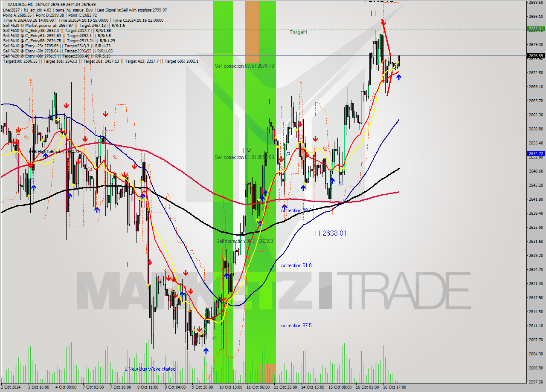The width and height of the screenshot is (546, 392).
Task: Click the 2679.30 price axis value
Action: click(x=536, y=44)
